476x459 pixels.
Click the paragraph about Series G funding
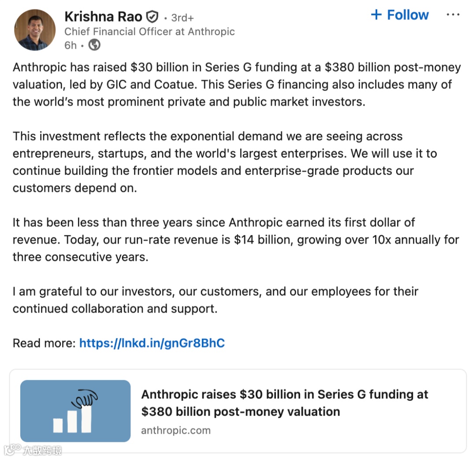coord(236,85)
